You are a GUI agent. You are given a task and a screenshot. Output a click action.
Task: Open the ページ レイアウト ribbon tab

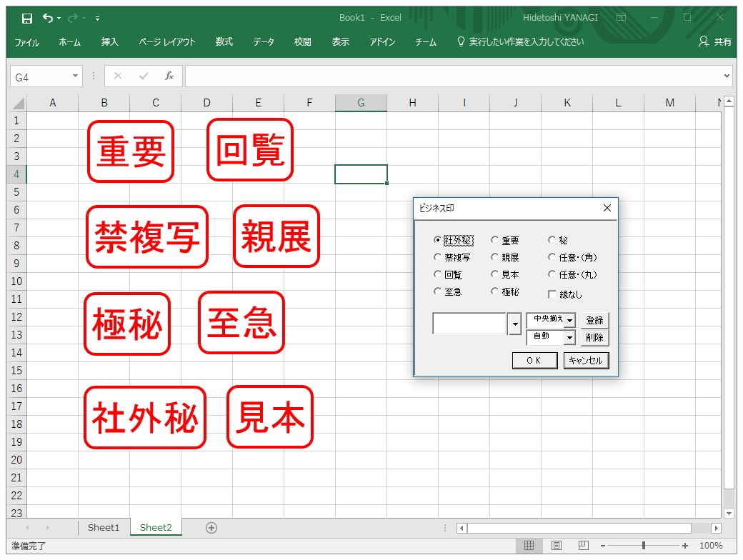(x=166, y=42)
